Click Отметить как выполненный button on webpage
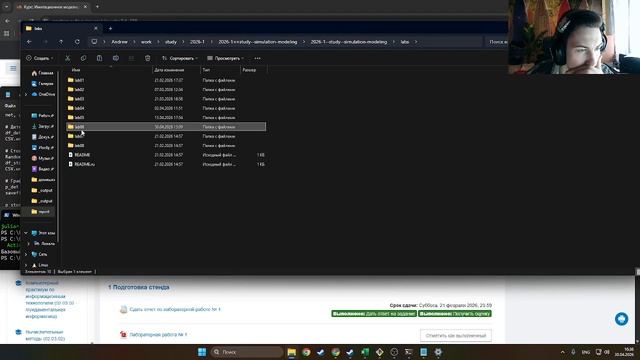The height and width of the screenshot is (360, 640). [x=456, y=336]
